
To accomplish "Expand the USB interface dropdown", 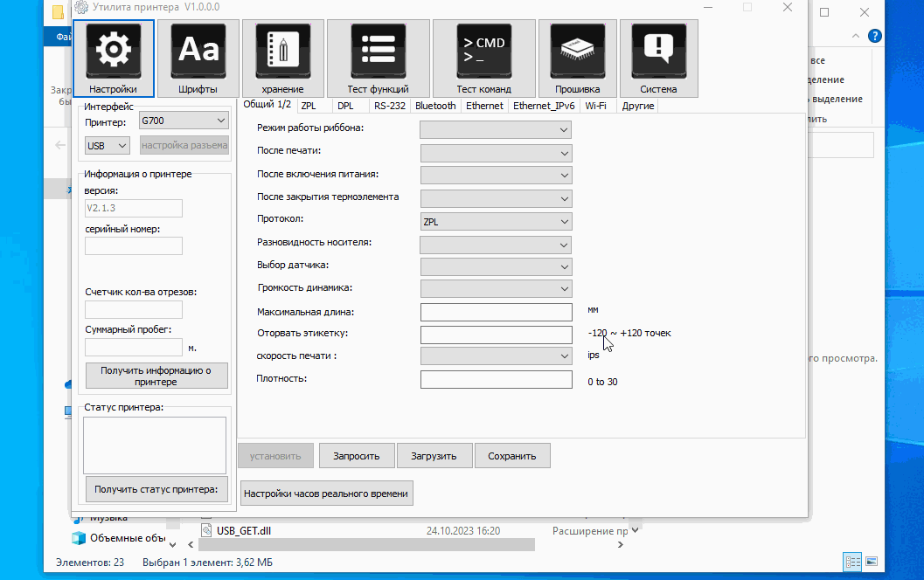I will tap(108, 145).
